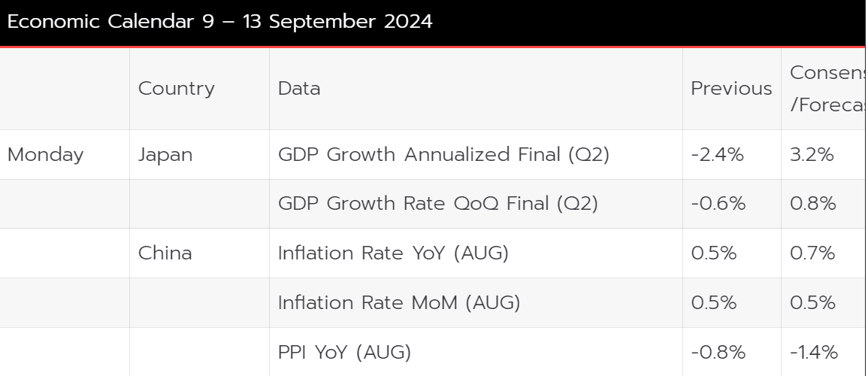The width and height of the screenshot is (868, 376).
Task: Click Inflation Rate YoY (AUG) entry
Action: [393, 253]
